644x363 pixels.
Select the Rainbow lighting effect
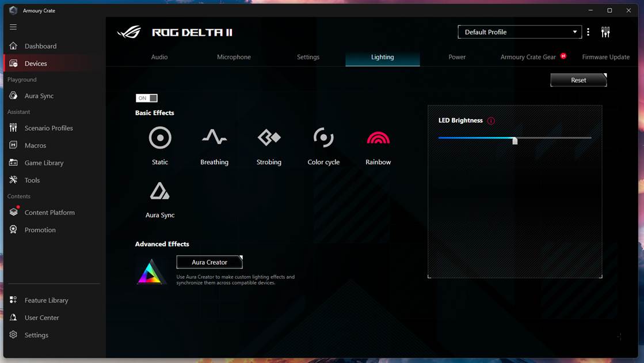378,138
